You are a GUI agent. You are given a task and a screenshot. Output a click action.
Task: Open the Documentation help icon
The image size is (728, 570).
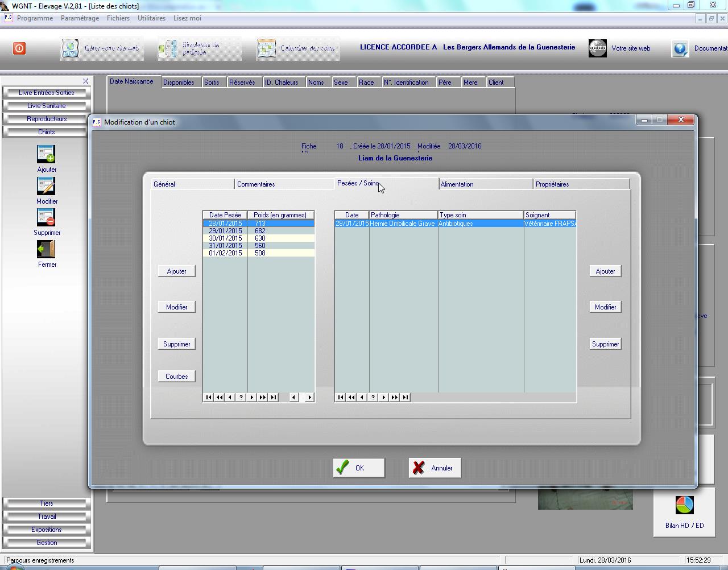point(680,48)
